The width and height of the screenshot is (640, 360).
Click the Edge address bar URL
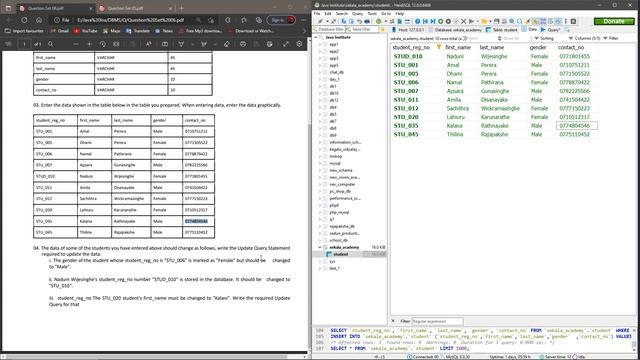click(x=131, y=20)
